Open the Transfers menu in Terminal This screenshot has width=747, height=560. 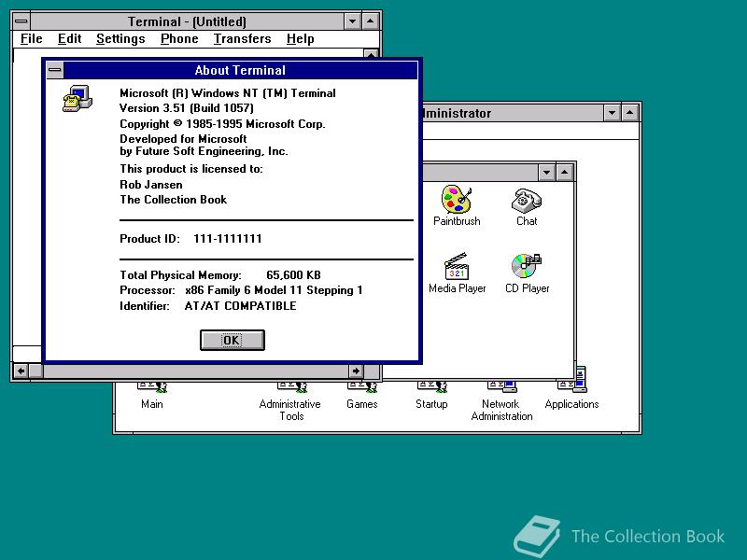243,38
